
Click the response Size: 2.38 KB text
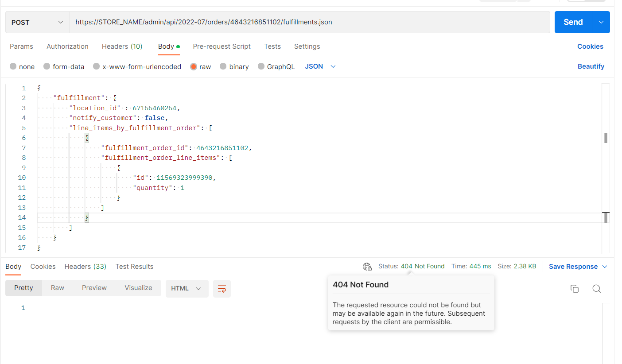pos(517,266)
